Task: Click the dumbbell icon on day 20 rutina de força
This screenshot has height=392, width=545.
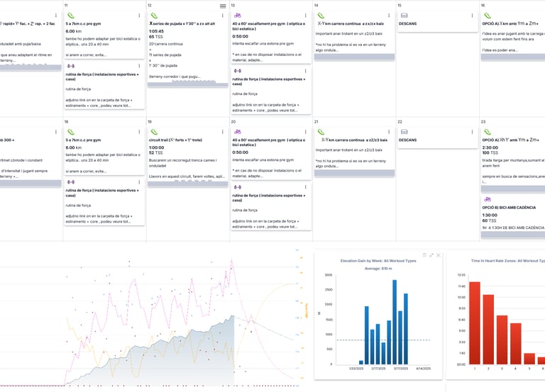Action: [238, 187]
